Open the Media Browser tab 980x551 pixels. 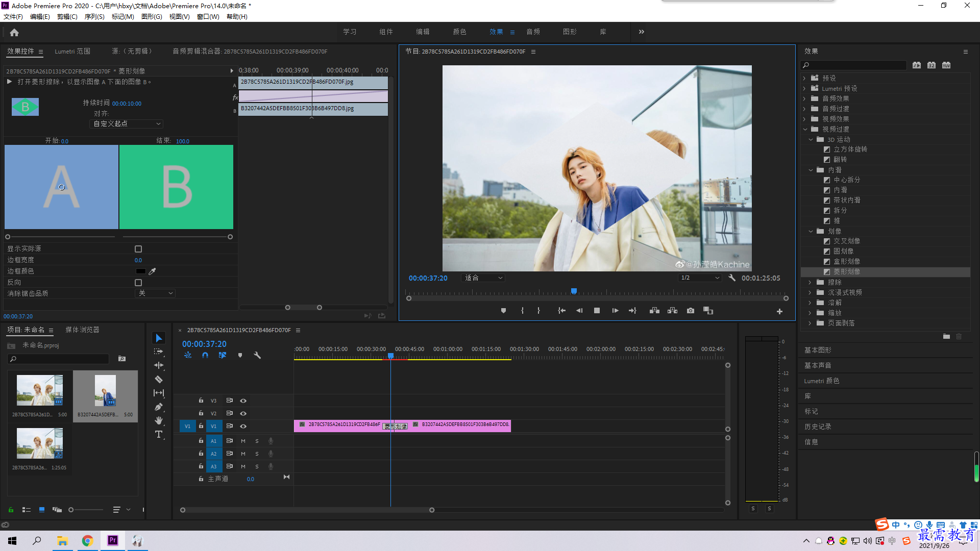click(82, 330)
